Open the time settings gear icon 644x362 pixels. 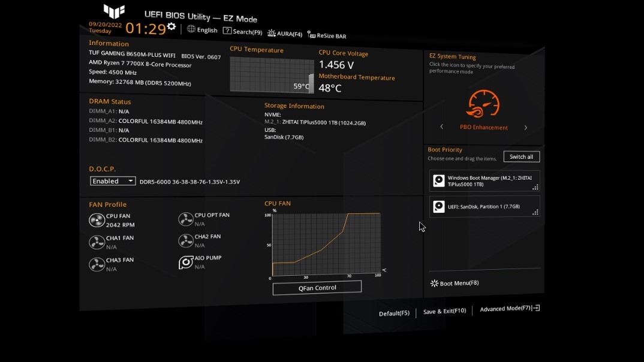click(171, 27)
